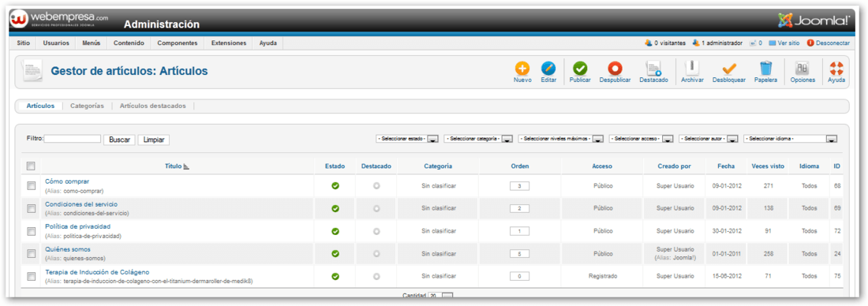Viewport: 868px width, 306px height.
Task: Toggle published status of Política de privacidad
Action: pyautogui.click(x=335, y=231)
